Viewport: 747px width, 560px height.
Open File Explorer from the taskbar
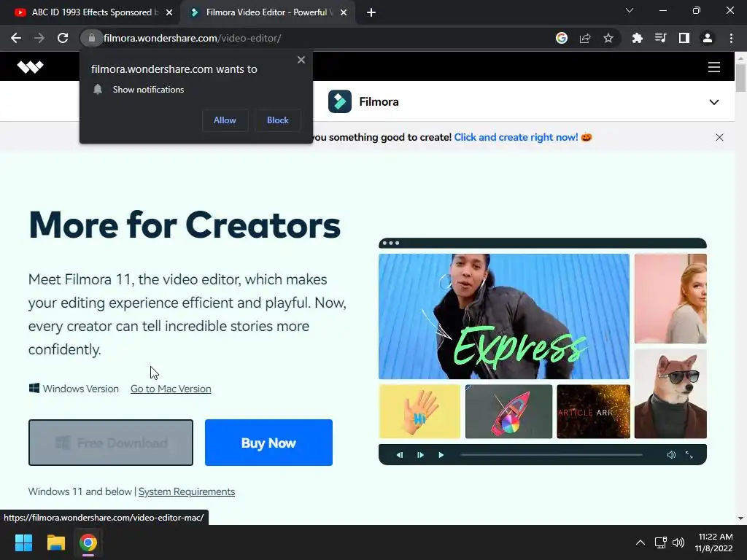click(x=55, y=542)
